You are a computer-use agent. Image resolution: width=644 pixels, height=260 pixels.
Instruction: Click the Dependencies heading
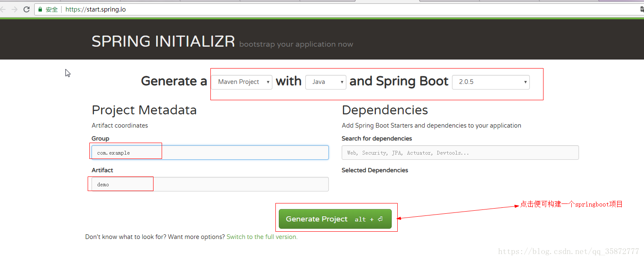coord(385,110)
